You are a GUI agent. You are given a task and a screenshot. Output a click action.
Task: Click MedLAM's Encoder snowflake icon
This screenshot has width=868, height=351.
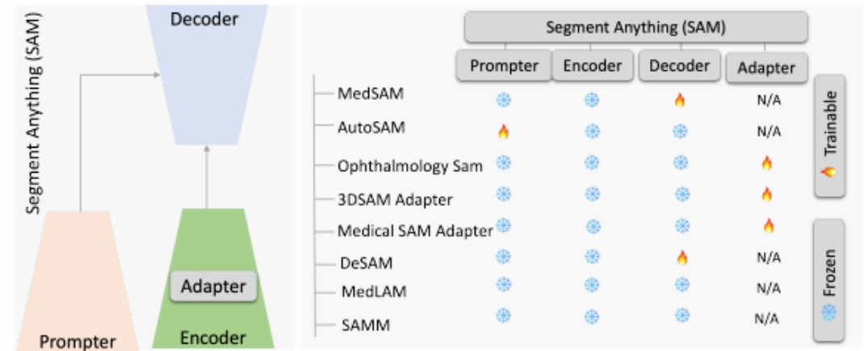pyautogui.click(x=592, y=285)
